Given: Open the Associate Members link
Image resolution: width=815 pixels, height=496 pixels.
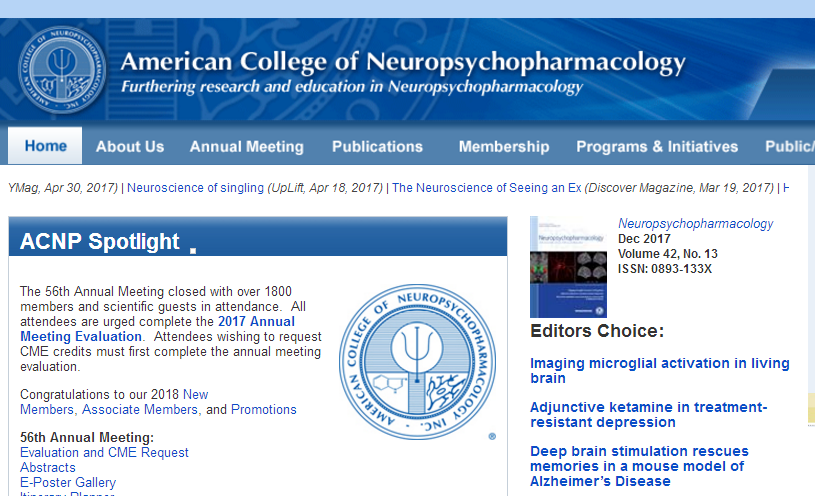Looking at the screenshot, I should pos(140,410).
